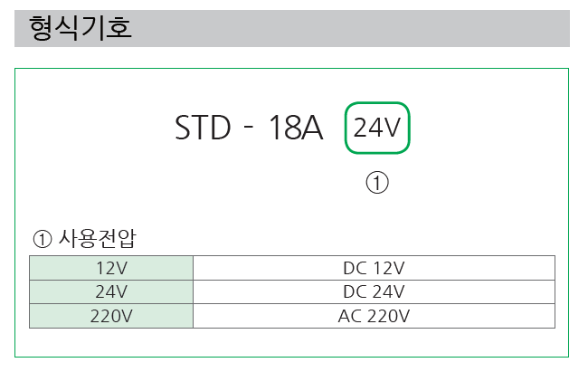Click the circled number 1 below 24V box

tap(377, 183)
